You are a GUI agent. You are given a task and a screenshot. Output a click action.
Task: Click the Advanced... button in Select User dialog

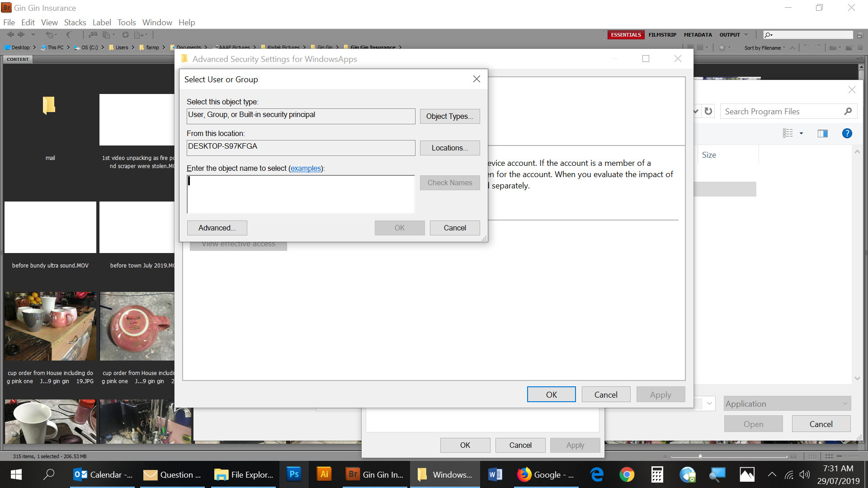[x=217, y=228]
